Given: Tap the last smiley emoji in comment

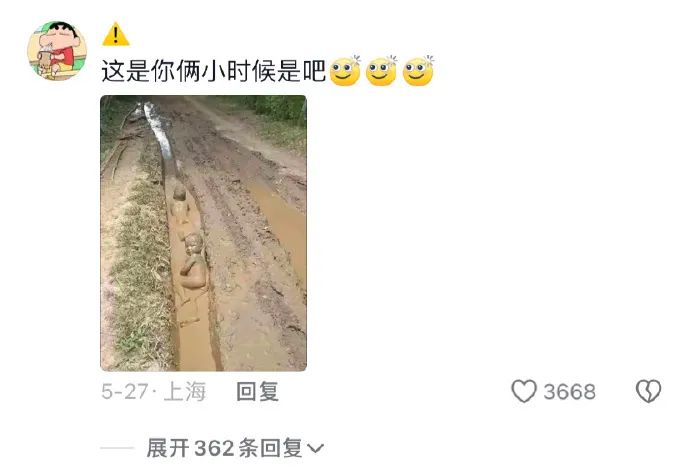Looking at the screenshot, I should (x=418, y=71).
